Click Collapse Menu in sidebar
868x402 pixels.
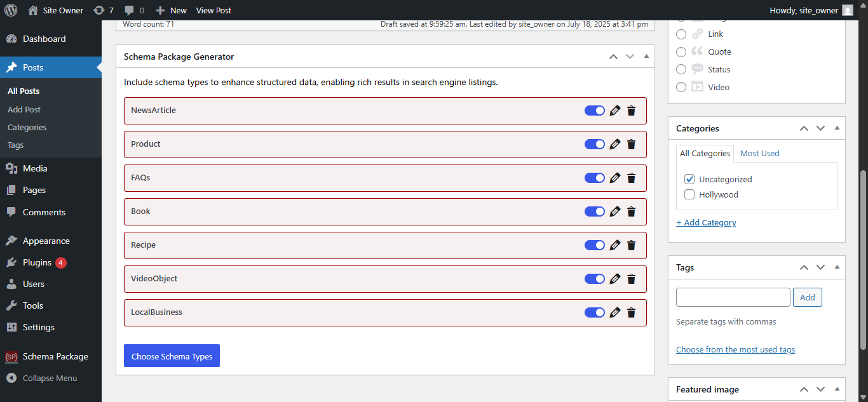tap(51, 378)
